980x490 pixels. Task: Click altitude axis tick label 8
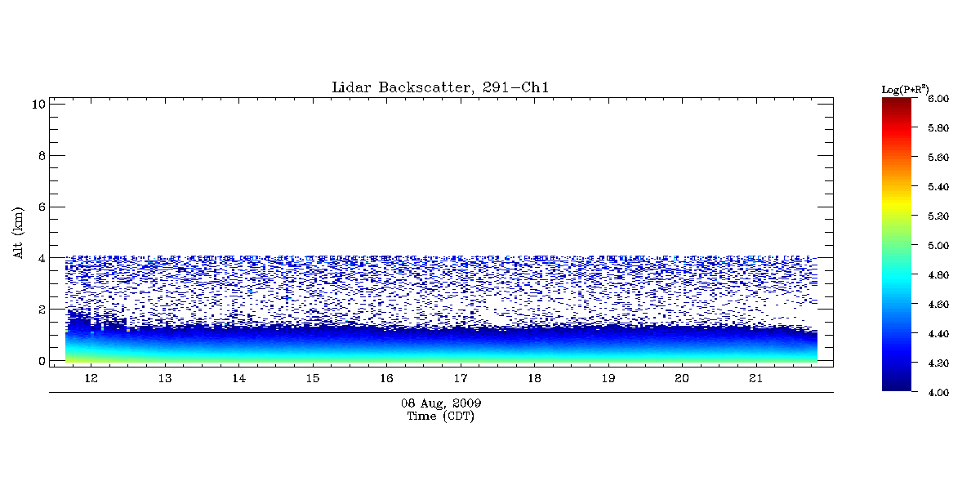(41, 155)
